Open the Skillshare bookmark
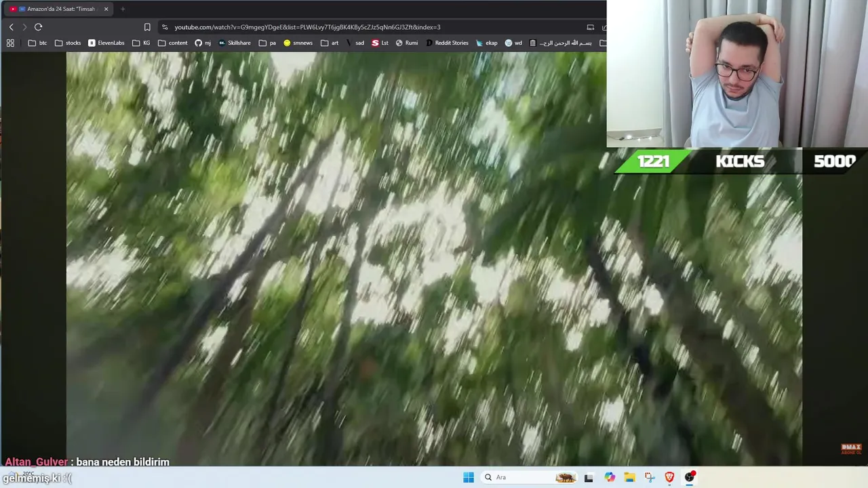The image size is (868, 488). coord(235,43)
